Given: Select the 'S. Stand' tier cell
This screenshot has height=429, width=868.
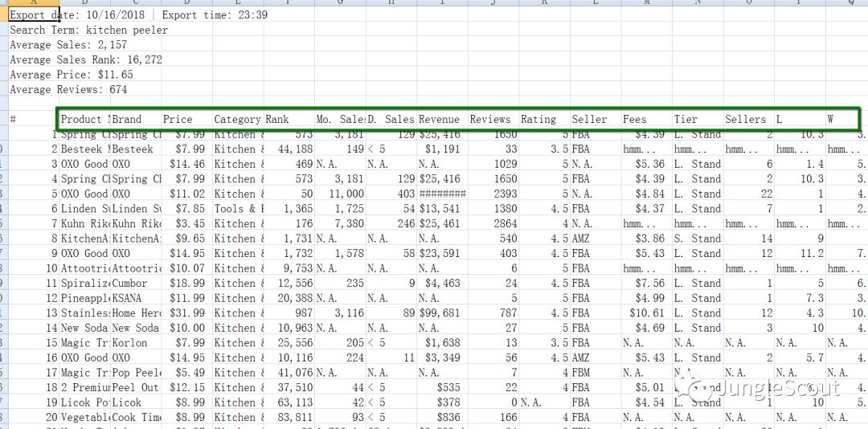Looking at the screenshot, I should 698,239.
